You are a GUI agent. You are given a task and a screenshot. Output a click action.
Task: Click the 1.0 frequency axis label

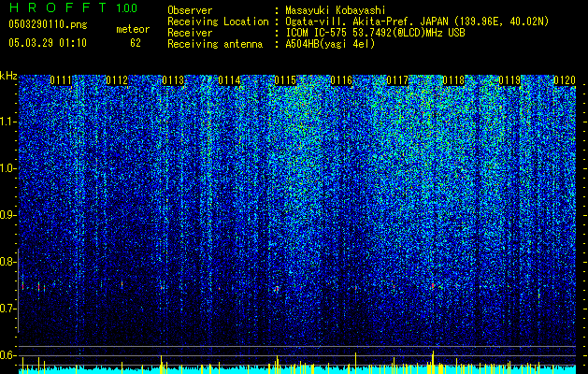tap(8, 168)
